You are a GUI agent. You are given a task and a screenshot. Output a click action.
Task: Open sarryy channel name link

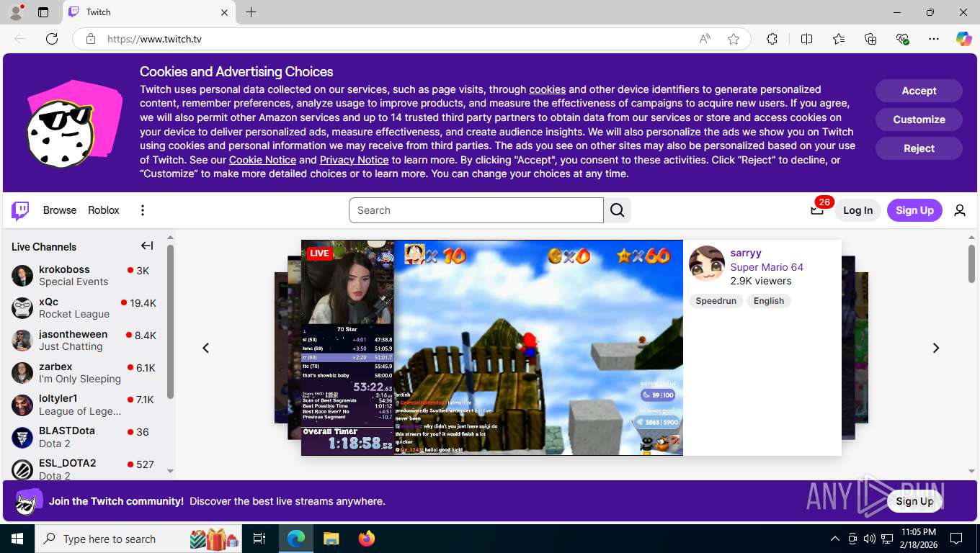coord(746,253)
